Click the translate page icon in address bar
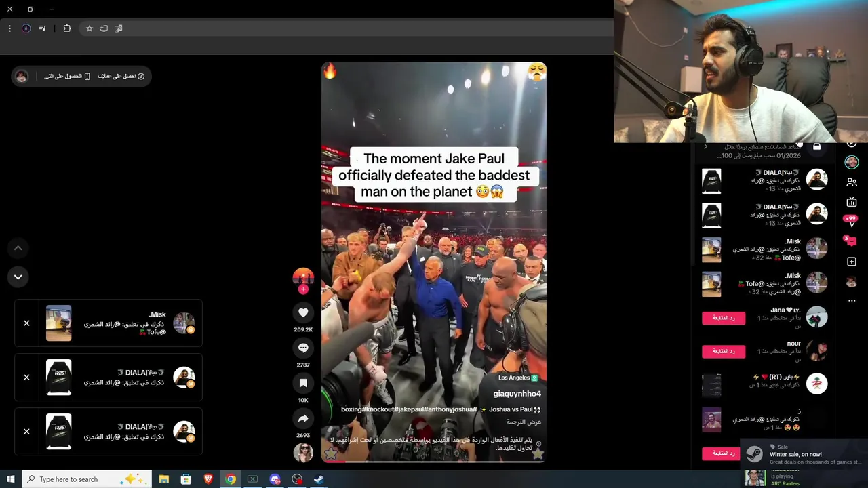Image resolution: width=868 pixels, height=488 pixels. (x=119, y=28)
